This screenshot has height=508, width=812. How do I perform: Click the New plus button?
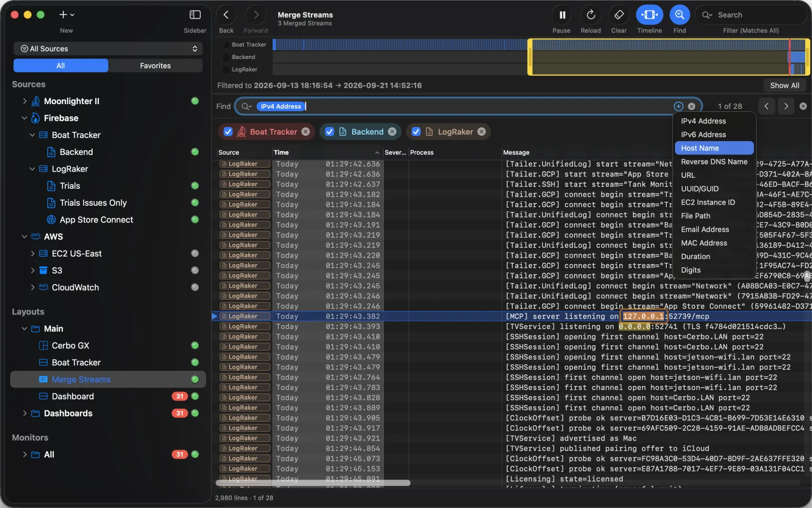pyautogui.click(x=66, y=15)
